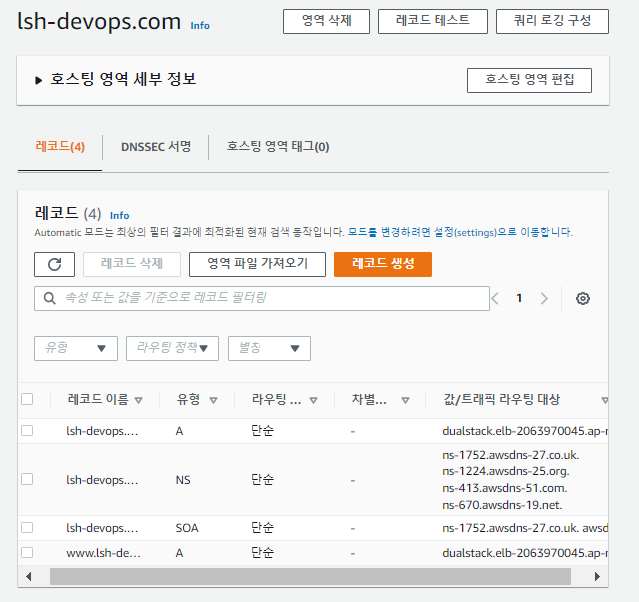
Task: Sort by 유형 column arrow
Action: coord(213,400)
